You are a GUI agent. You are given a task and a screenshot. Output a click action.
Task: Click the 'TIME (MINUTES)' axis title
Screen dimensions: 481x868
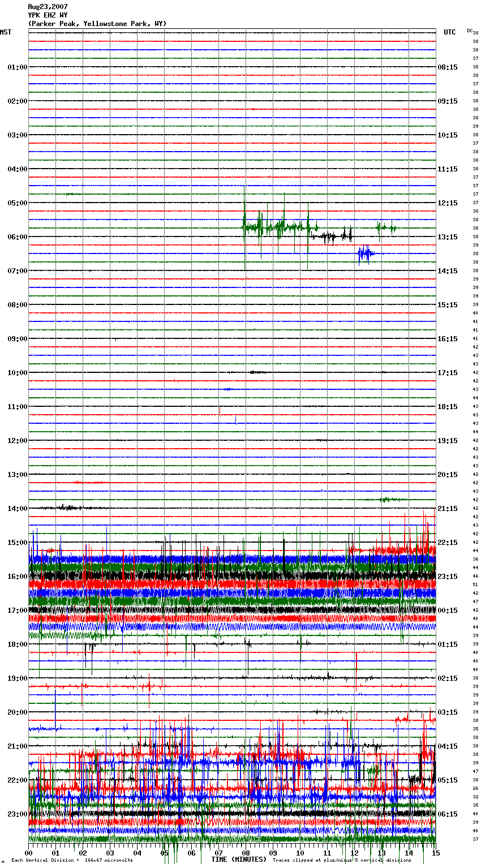[239, 860]
